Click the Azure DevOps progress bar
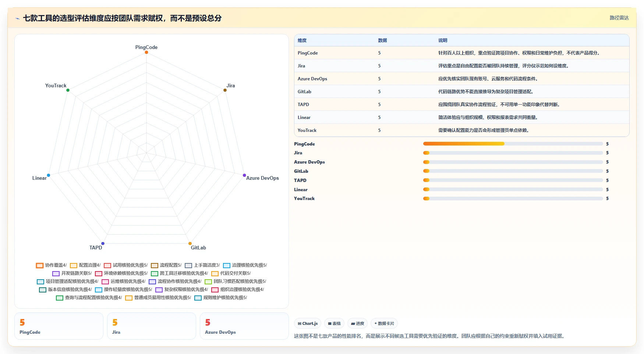Viewport: 644px width, 354px height. [513, 162]
